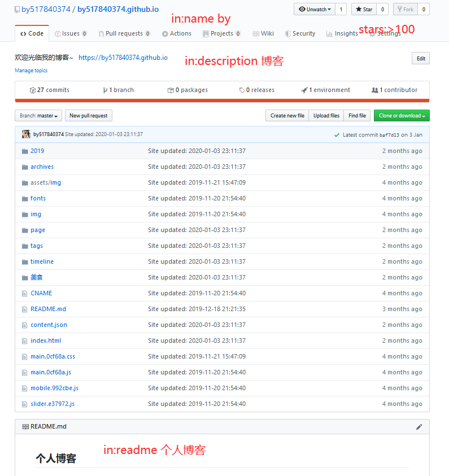The height and width of the screenshot is (476, 449).
Task: Click the tags folder icon
Action: 25,246
